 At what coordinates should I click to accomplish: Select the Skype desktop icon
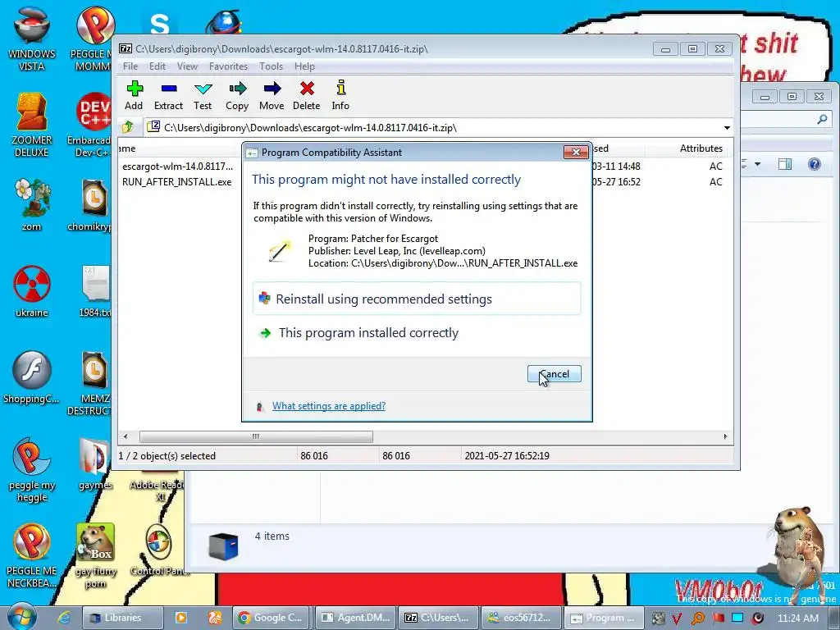pyautogui.click(x=159, y=22)
